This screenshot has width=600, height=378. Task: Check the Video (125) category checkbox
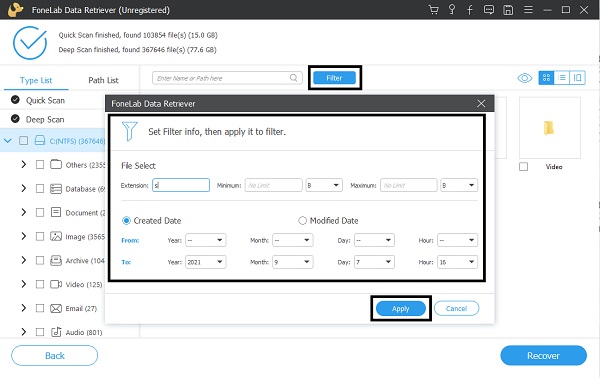40,284
